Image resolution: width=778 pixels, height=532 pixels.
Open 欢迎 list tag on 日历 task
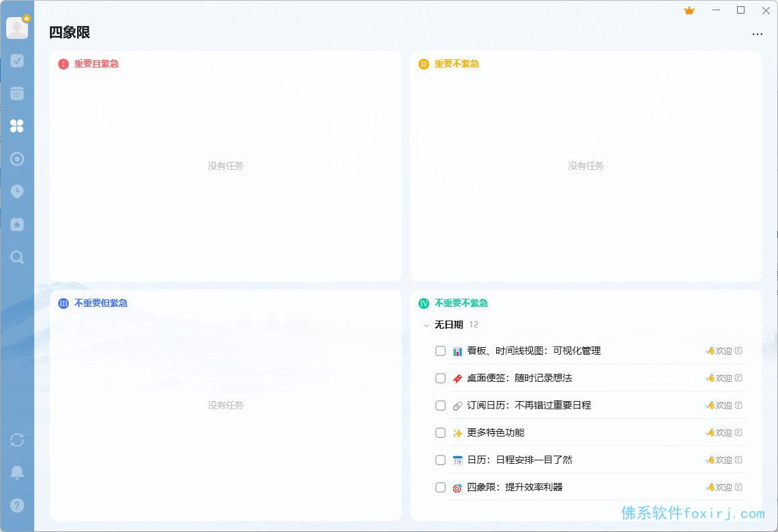[x=719, y=460]
